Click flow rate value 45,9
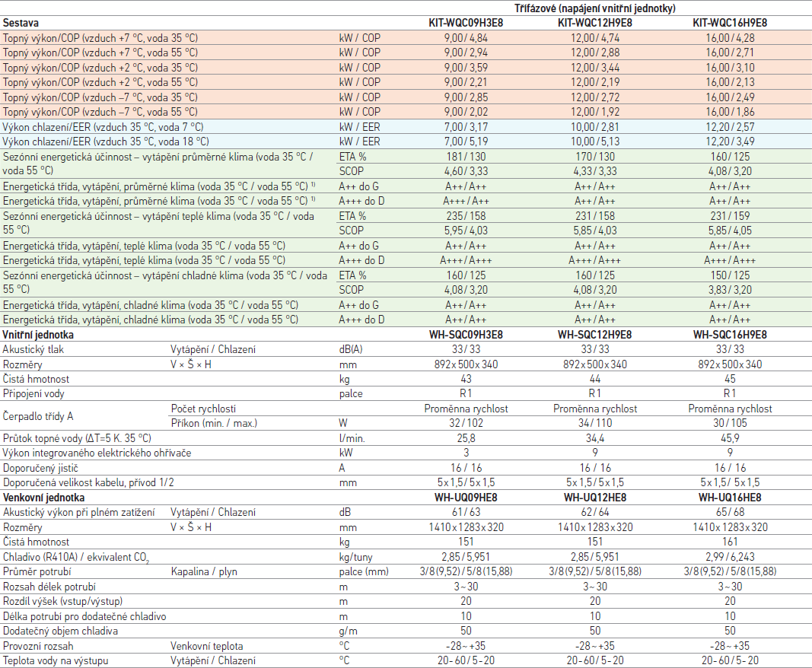 730,438
